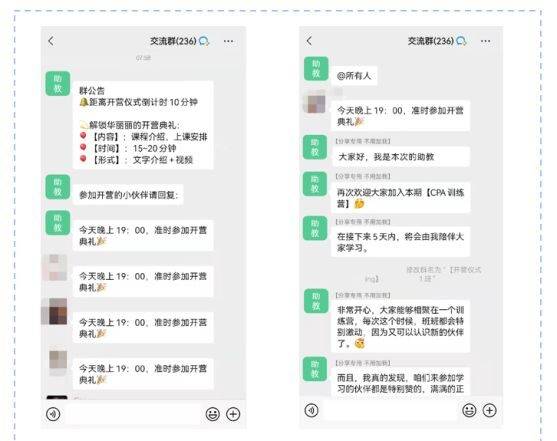Click the message input field in left chat
Image resolution: width=557 pixels, height=441 pixels.
133,414
